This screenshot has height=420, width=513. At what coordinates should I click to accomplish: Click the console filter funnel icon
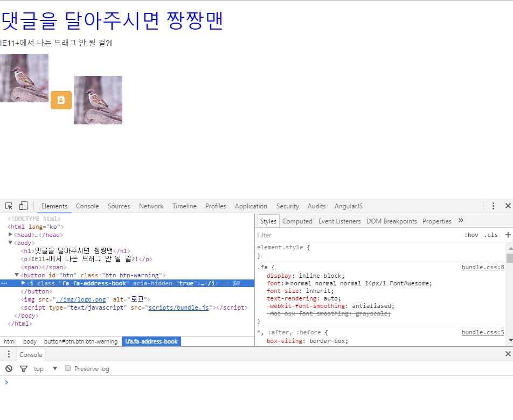click(x=24, y=369)
